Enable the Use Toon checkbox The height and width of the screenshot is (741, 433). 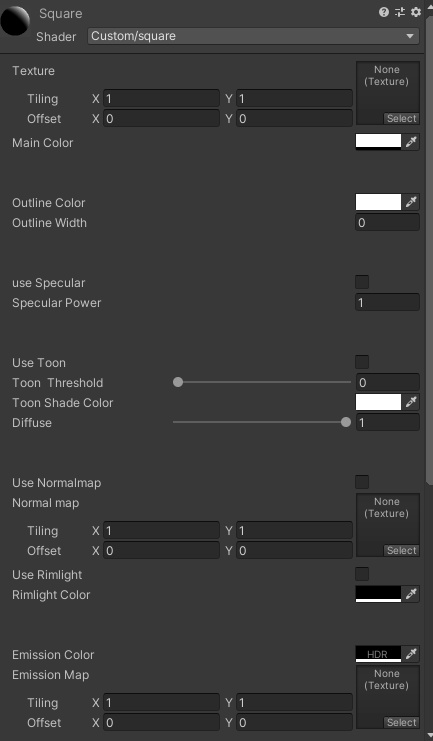point(362,362)
